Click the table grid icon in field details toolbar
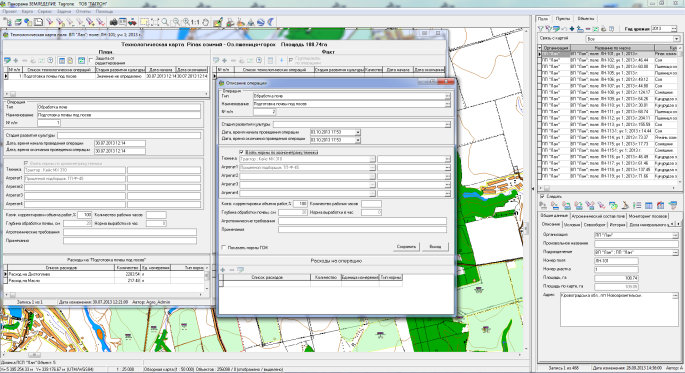 pos(649,205)
